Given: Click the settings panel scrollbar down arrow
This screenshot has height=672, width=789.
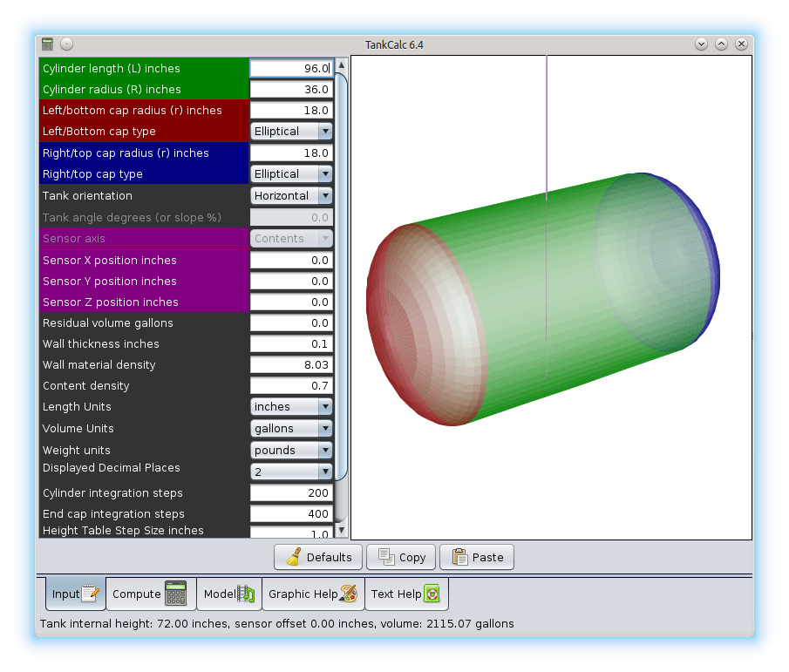Looking at the screenshot, I should pyautogui.click(x=341, y=530).
